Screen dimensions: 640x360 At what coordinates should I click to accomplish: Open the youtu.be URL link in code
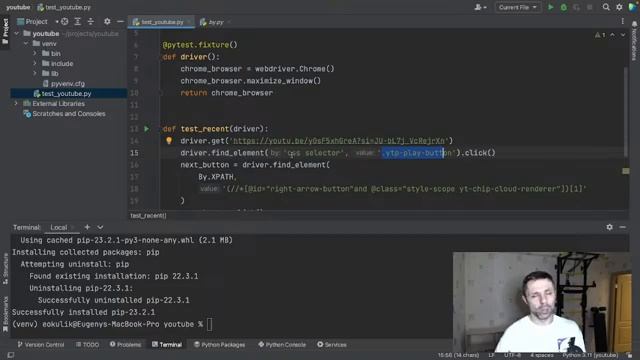point(340,140)
